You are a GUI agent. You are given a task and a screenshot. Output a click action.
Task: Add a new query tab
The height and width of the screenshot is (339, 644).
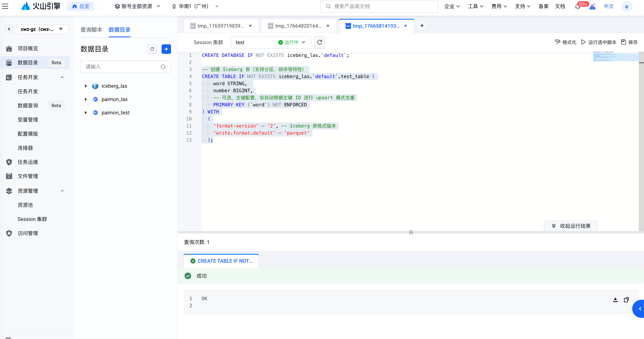click(422, 26)
